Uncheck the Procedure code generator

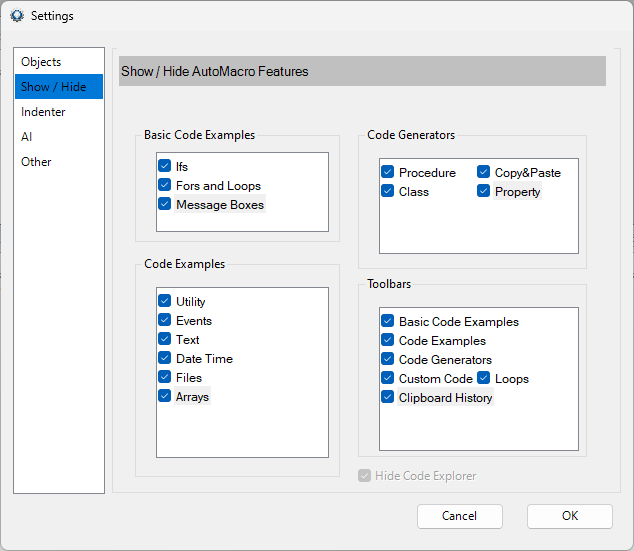click(387, 172)
